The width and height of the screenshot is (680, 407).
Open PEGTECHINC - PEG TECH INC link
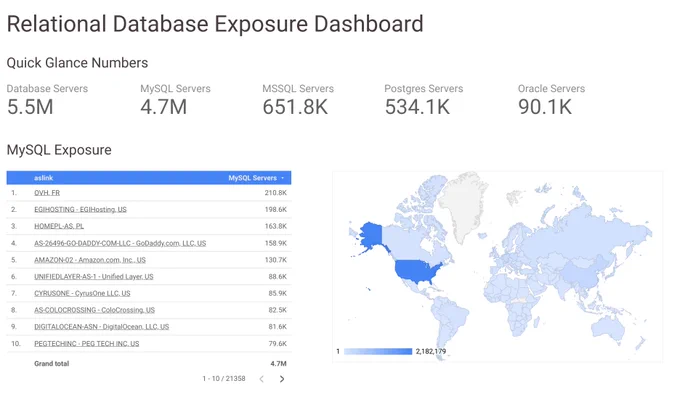click(87, 344)
